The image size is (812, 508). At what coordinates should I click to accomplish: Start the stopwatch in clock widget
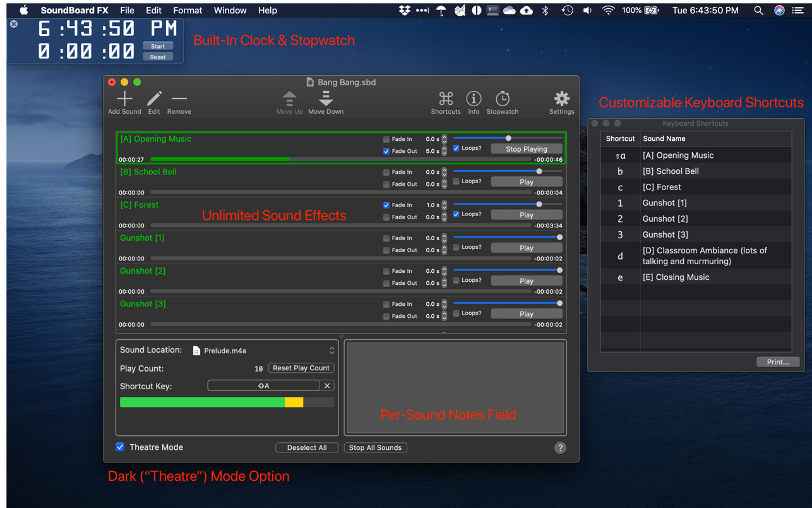click(158, 46)
